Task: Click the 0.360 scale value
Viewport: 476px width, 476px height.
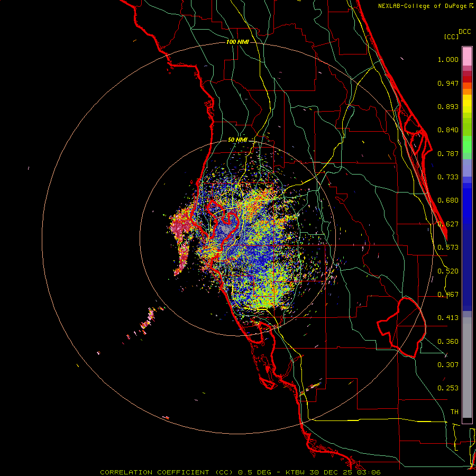Action: click(448, 342)
